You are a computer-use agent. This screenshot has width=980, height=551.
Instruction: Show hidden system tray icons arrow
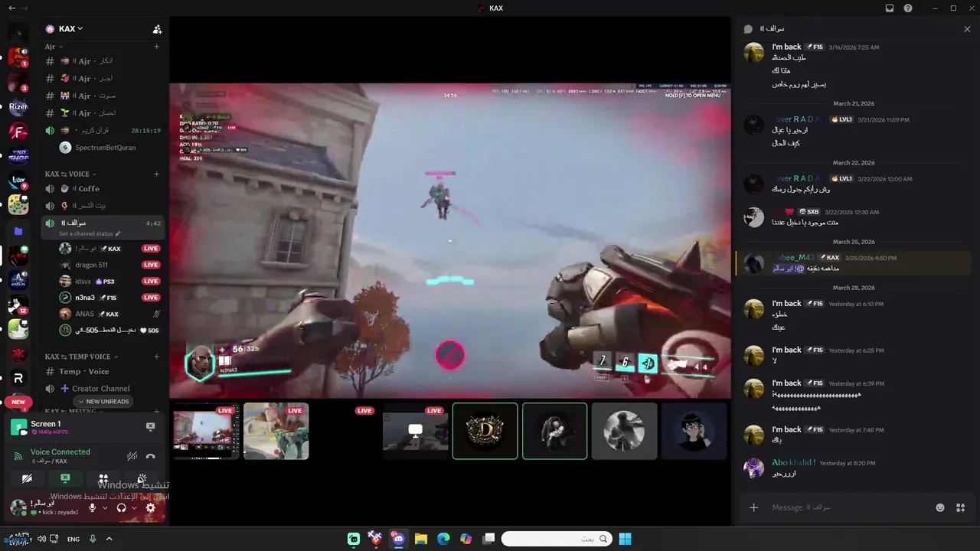pos(109,539)
